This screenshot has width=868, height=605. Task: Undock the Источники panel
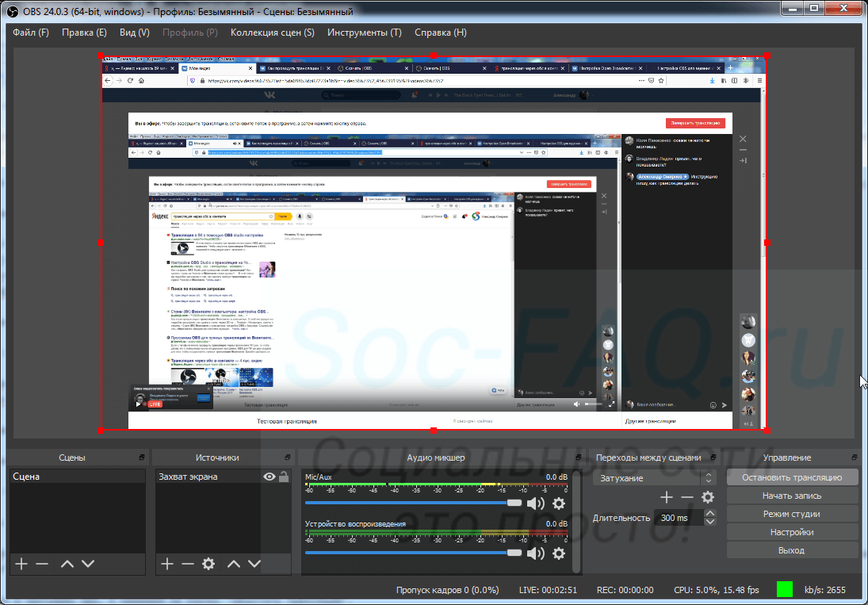pos(287,458)
